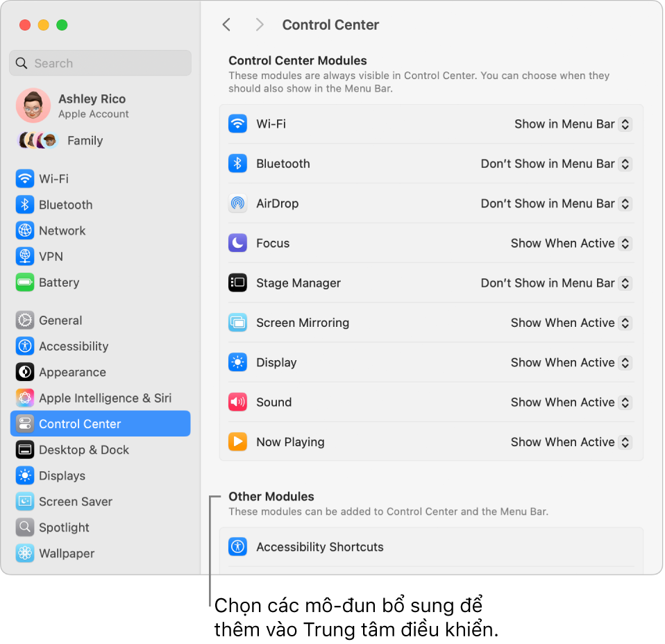Click Ashley Rico's profile avatar
This screenshot has width=665, height=644.
point(33,105)
